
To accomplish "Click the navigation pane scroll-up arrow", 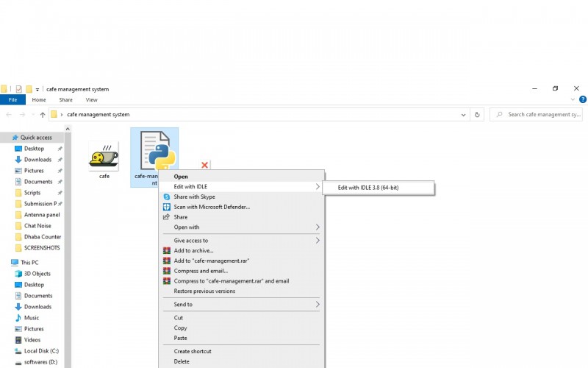I will point(68,129).
